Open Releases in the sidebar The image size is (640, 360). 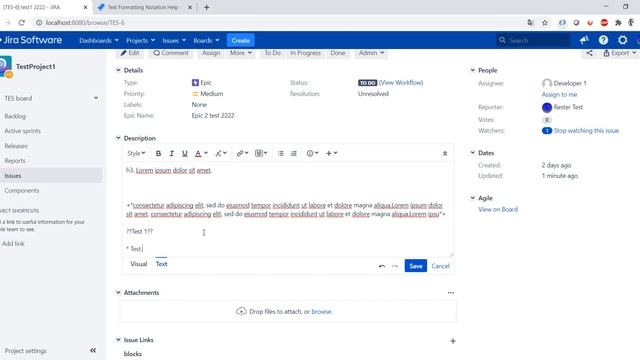16,146
